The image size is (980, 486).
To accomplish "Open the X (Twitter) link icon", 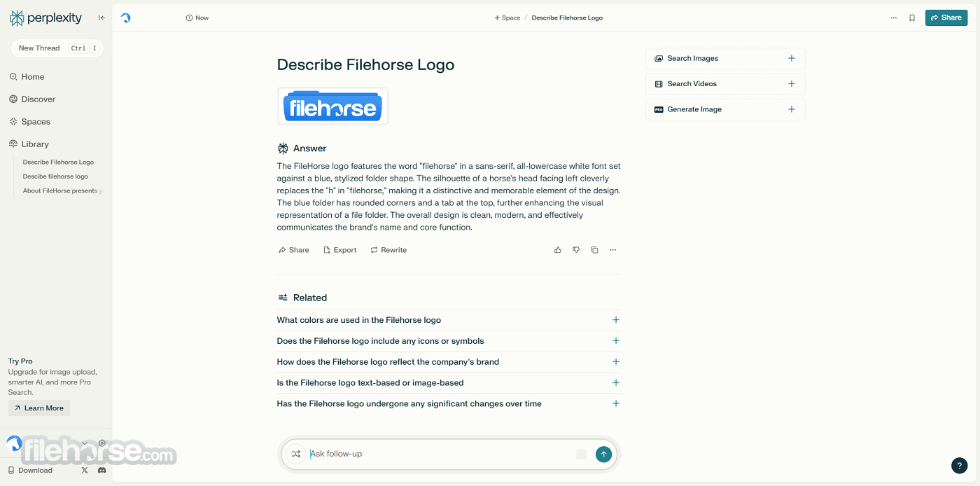I will pyautogui.click(x=85, y=471).
